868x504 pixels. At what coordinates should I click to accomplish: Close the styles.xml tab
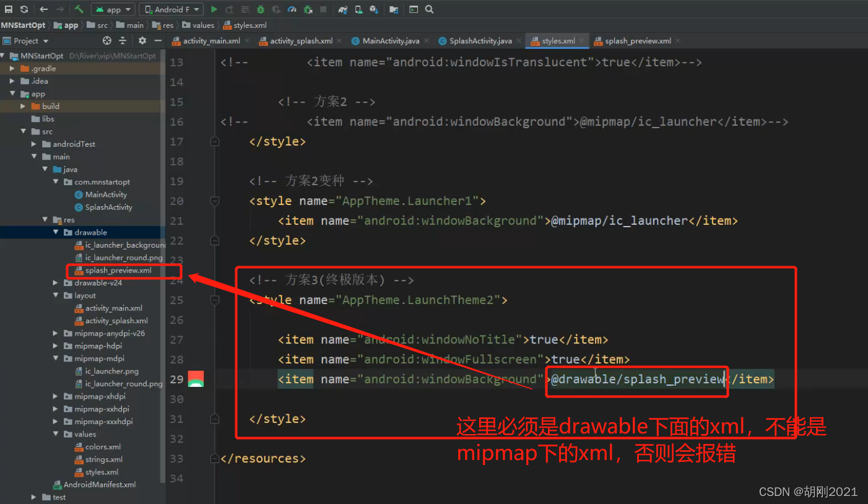(x=583, y=41)
